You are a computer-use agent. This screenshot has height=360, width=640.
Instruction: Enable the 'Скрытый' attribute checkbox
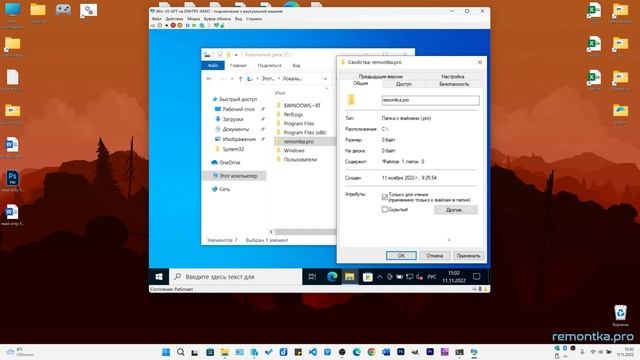click(384, 209)
